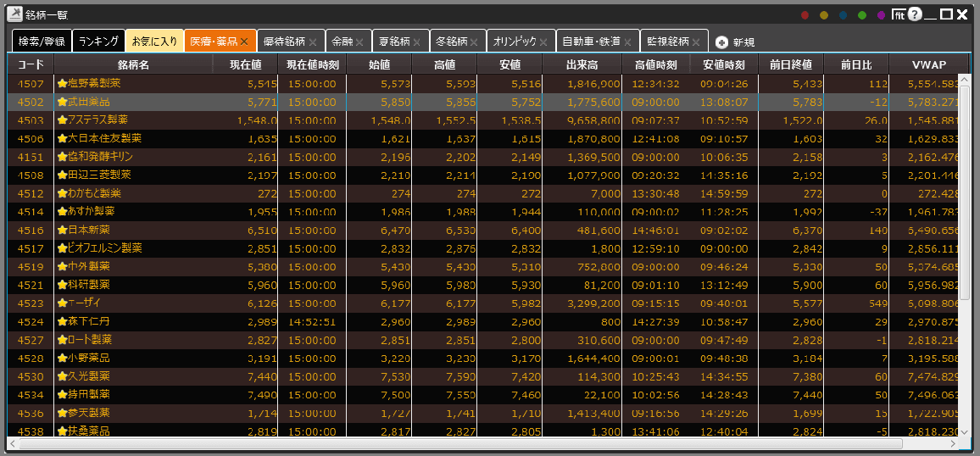Close the 監視銘柄 tab with its X
980x456 pixels.
[x=696, y=42]
